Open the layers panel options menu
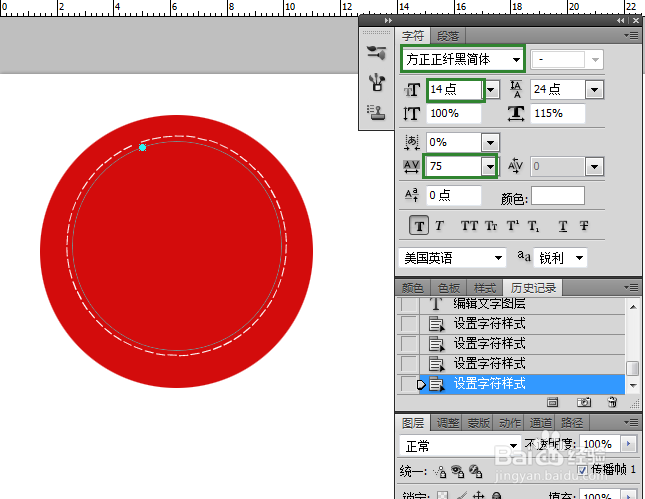645x499 pixels. [x=631, y=422]
